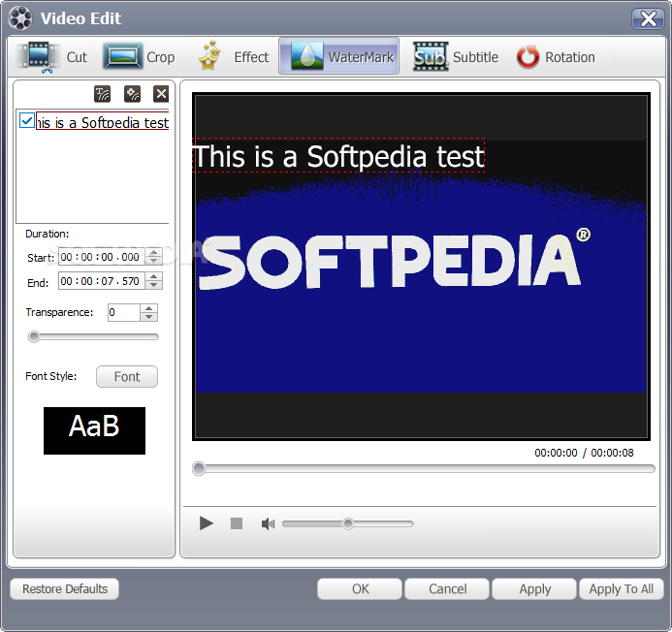This screenshot has width=672, height=632.
Task: Increase the Start time with up arrow
Action: 153,252
